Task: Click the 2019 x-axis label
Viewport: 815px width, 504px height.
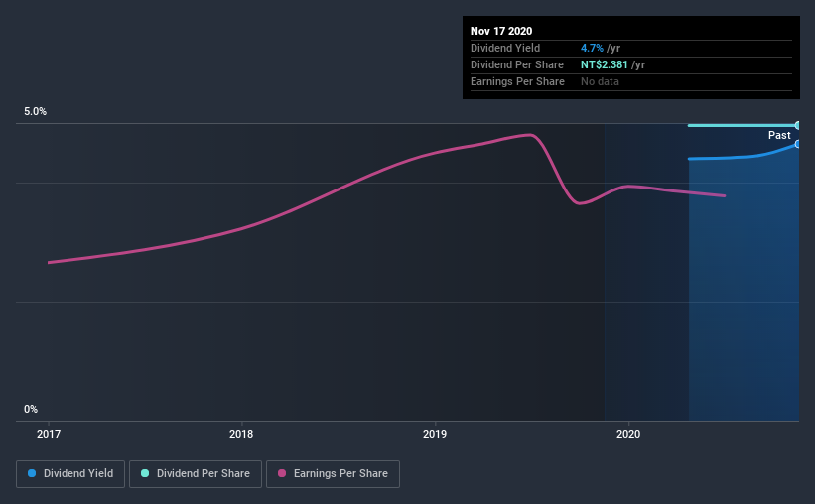Action: point(435,434)
